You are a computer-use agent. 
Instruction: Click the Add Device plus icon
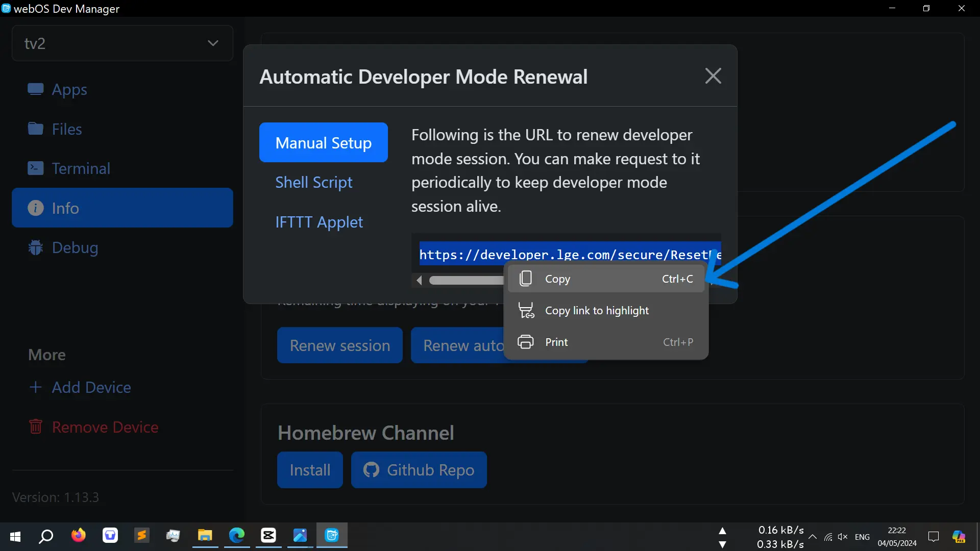(35, 387)
